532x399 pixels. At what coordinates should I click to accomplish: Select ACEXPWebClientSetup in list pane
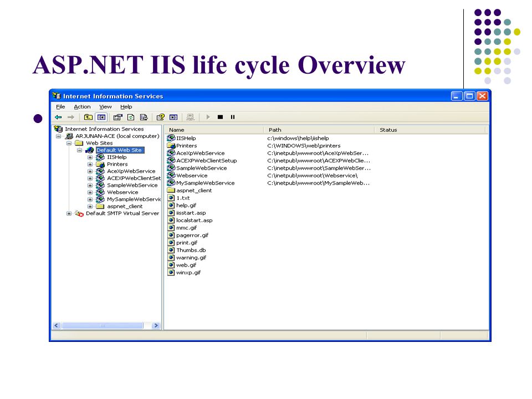(x=206, y=161)
